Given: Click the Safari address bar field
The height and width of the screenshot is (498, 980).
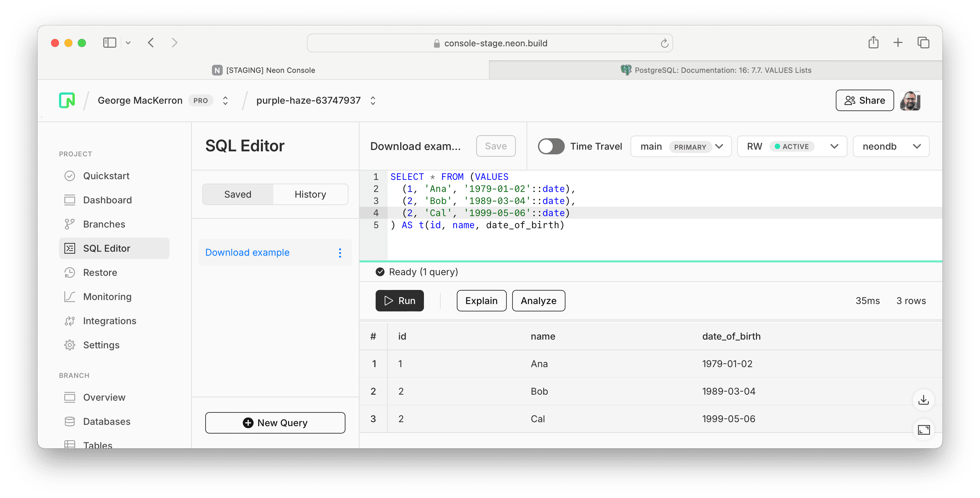Looking at the screenshot, I should (490, 43).
